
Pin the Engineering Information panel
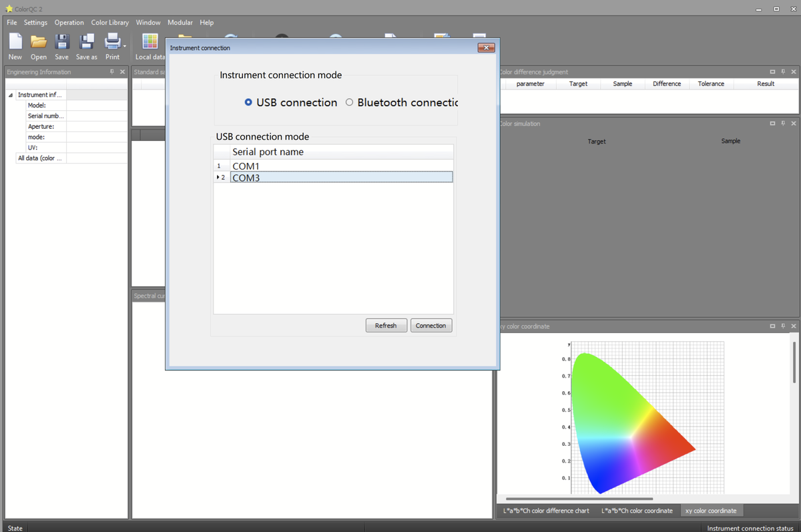pos(112,72)
